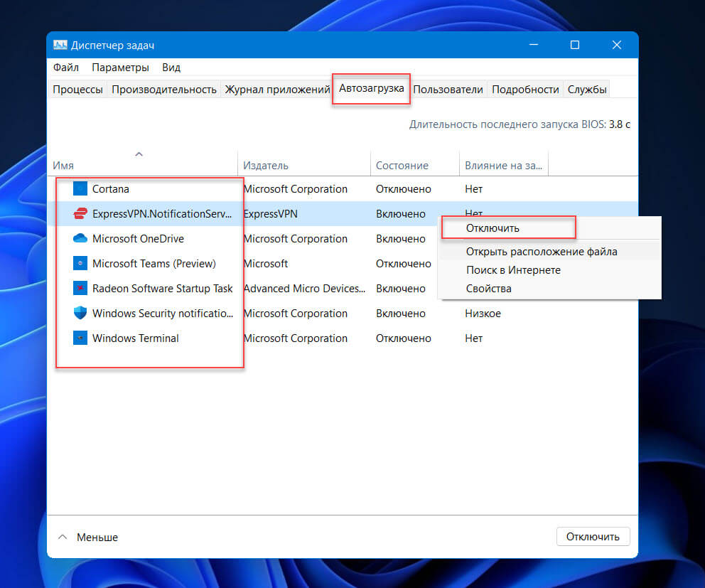Click Advanced Micro Devices... publisher cell
This screenshot has width=705, height=588.
tap(304, 289)
